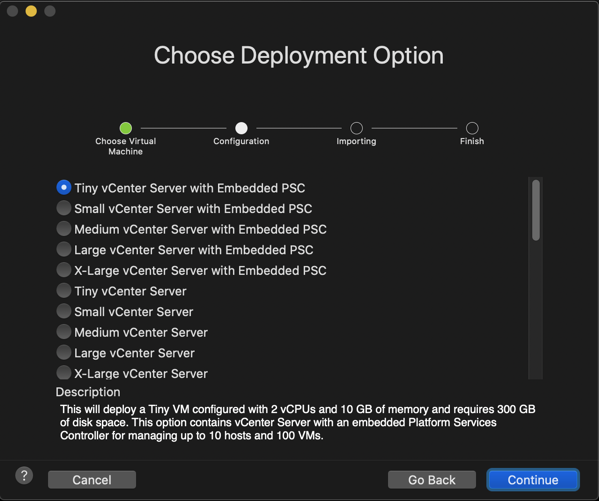Viewport: 599px width, 501px height.
Task: Pick the Medium vCenter Server radio option
Action: click(x=64, y=332)
